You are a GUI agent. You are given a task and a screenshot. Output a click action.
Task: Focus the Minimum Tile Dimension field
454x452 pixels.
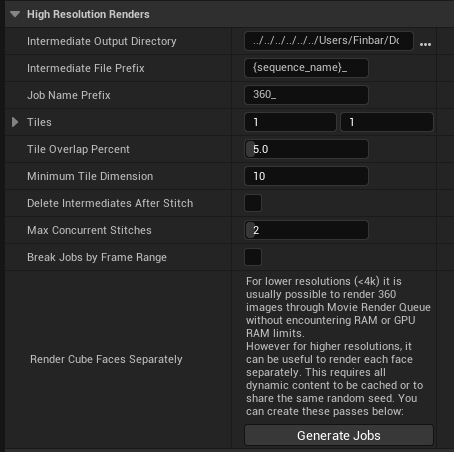[306, 176]
